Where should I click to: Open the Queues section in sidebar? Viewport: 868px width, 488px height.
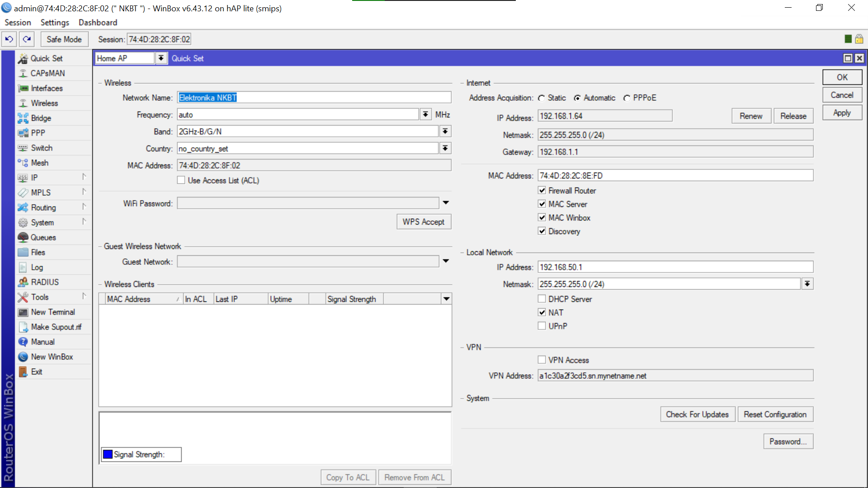43,237
